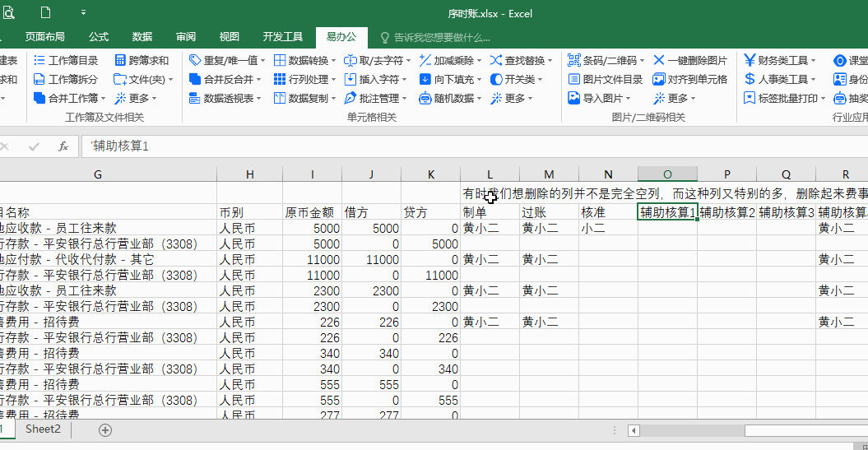Open Customize Quick Access Toolbar arrow
This screenshot has width=868, height=450.
(x=83, y=12)
